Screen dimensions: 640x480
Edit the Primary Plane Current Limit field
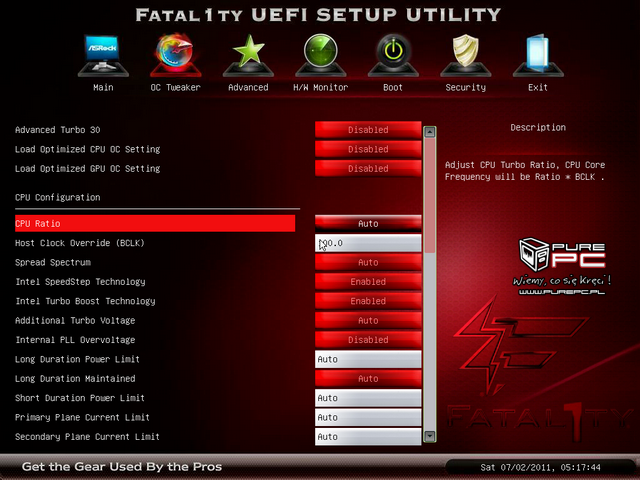pos(368,417)
